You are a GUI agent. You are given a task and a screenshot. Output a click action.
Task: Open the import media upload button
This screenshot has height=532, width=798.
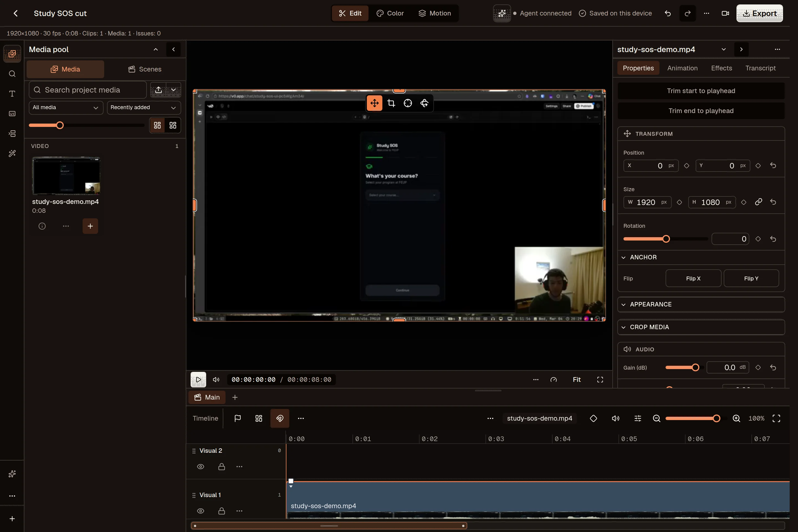tap(158, 90)
